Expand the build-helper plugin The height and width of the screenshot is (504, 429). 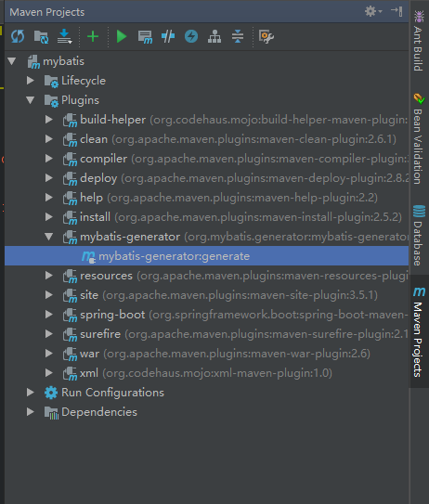[x=49, y=120]
